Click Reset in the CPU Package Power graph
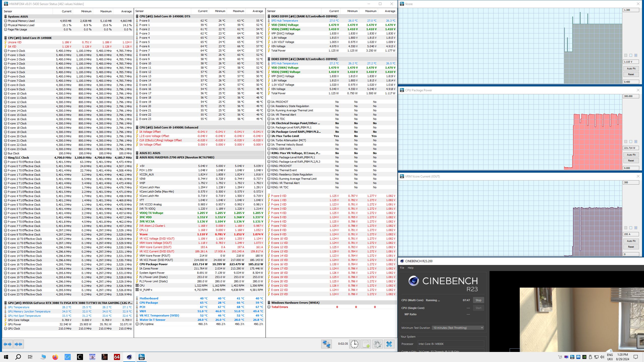Viewport: 644px width, 362px height. [631, 161]
